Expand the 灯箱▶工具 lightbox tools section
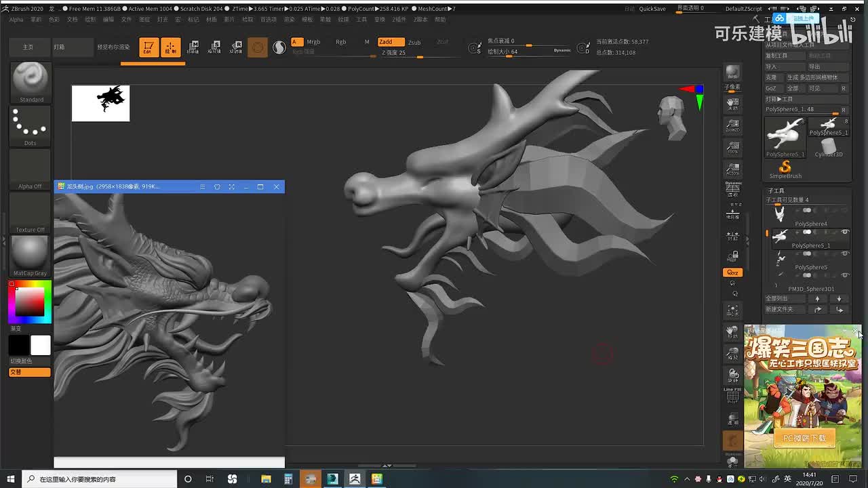868x488 pixels. [779, 99]
